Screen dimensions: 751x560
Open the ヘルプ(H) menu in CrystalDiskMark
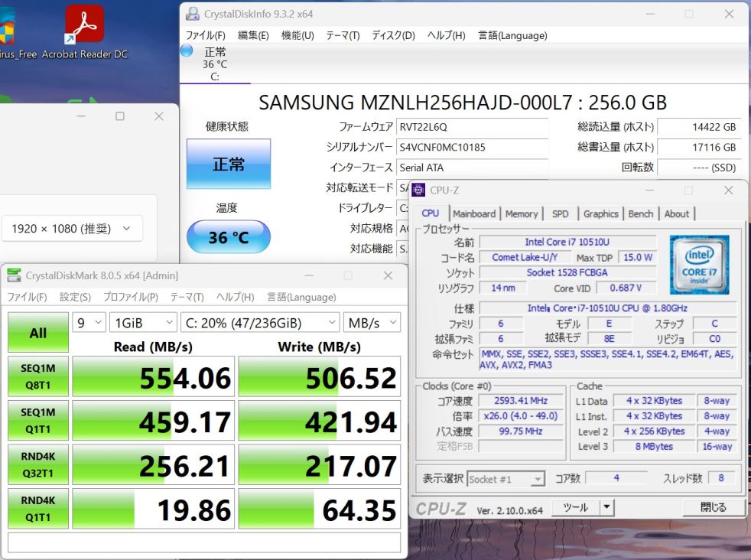pos(235,297)
